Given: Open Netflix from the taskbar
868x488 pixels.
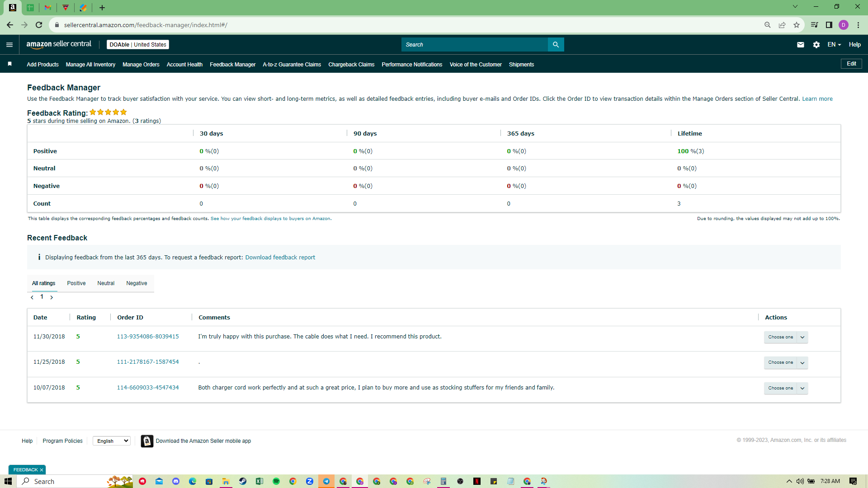Looking at the screenshot, I should click(x=477, y=481).
